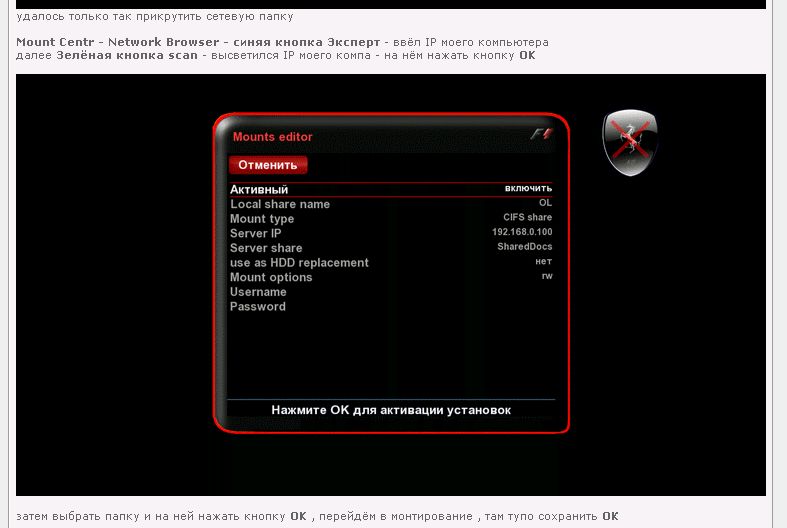Click the crossed-out shield emblem
Viewport: 787px width, 528px height.
click(x=630, y=143)
